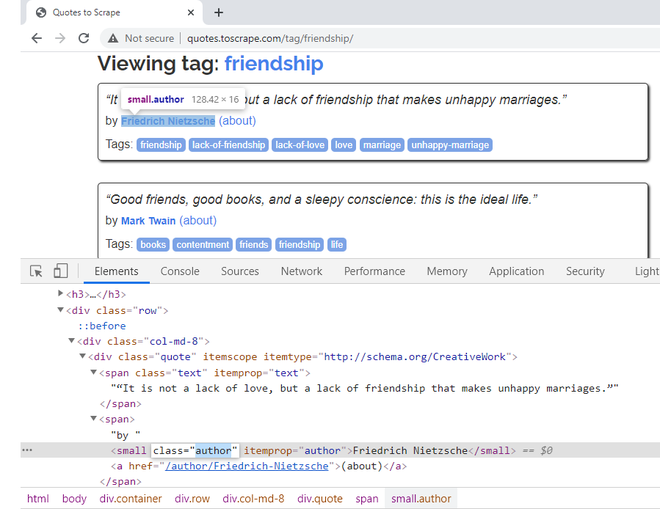Screen dimensions: 660x509
Task: Open the Performance tab
Action: [x=375, y=271]
